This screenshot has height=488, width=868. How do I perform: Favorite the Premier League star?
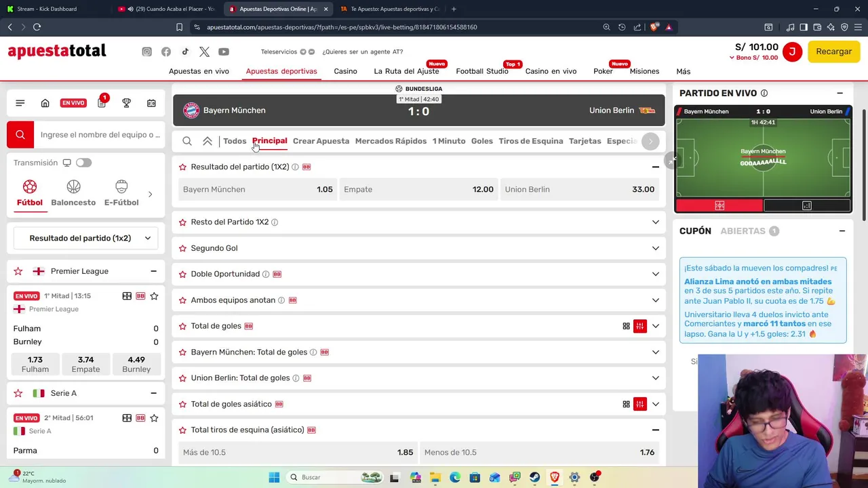pyautogui.click(x=18, y=271)
